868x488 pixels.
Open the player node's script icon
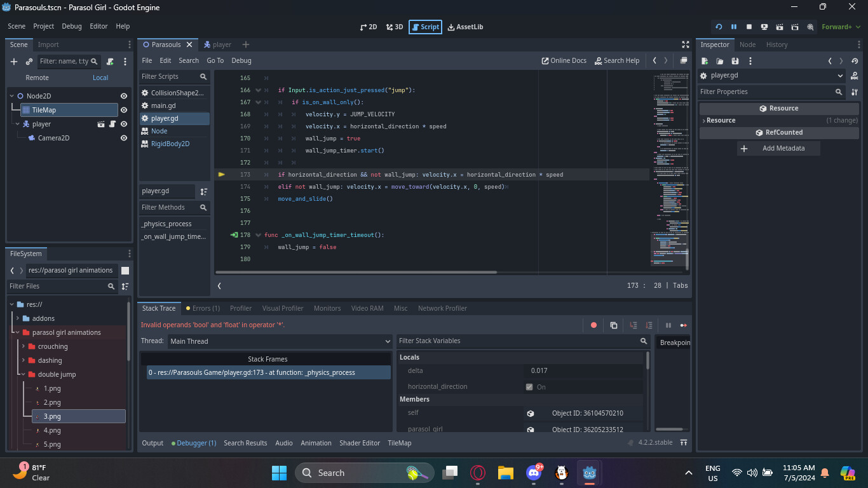point(112,124)
